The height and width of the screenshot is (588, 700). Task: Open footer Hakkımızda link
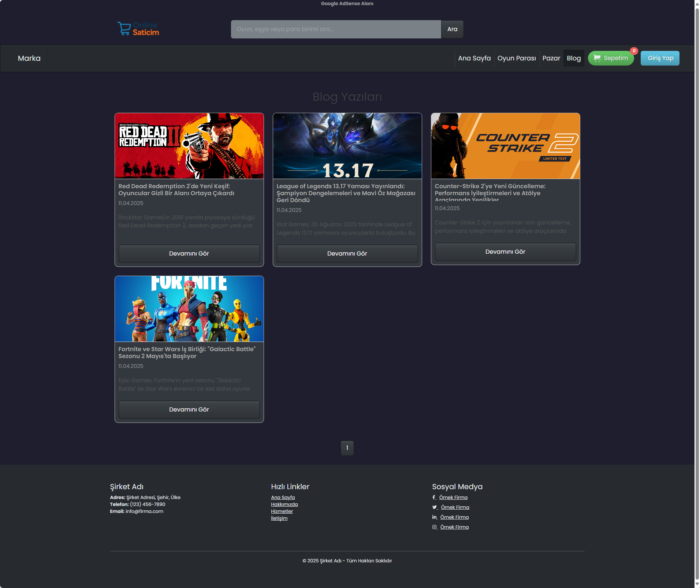(x=284, y=504)
